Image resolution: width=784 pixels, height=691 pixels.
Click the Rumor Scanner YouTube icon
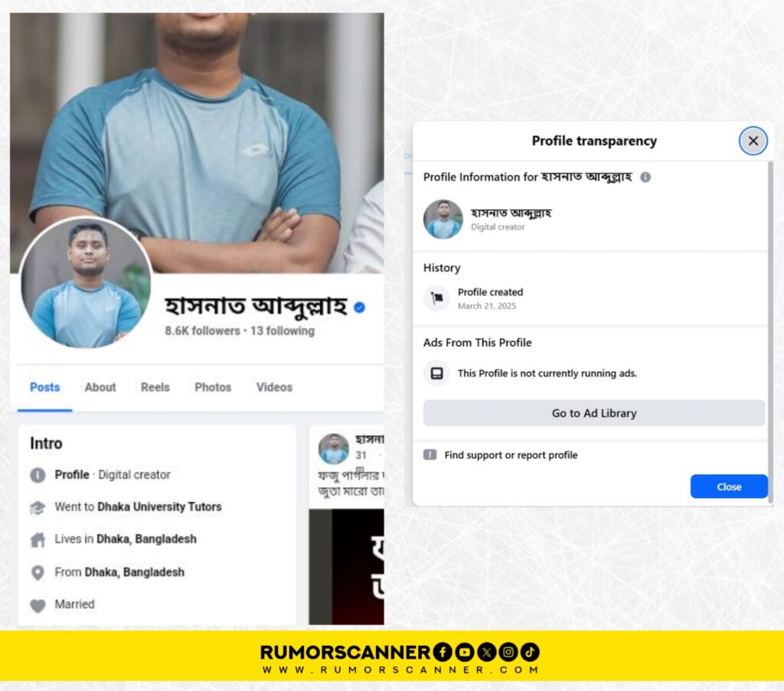click(x=465, y=652)
